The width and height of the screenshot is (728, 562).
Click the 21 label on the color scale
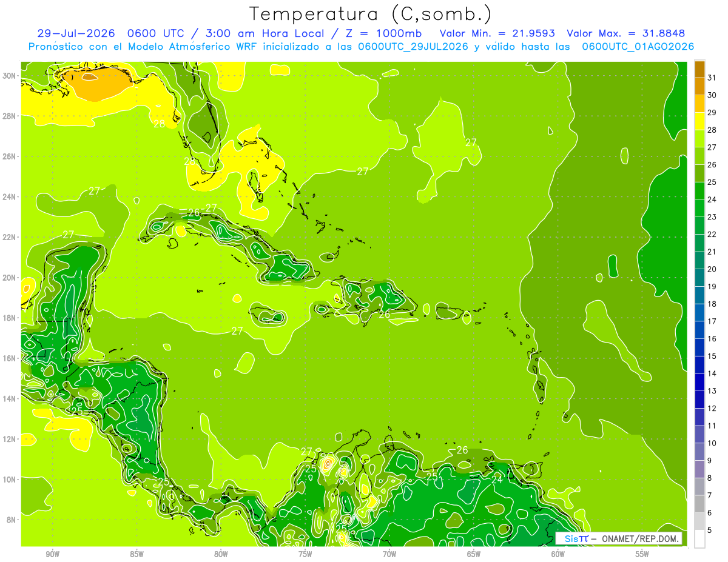[712, 252]
